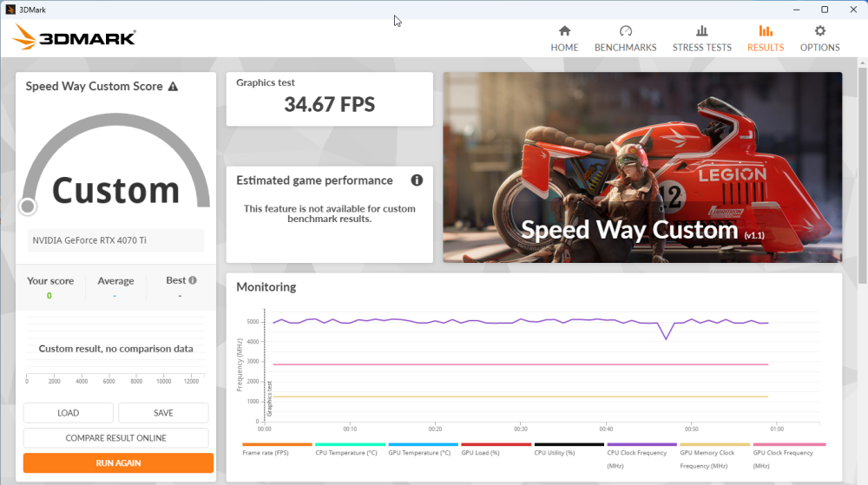This screenshot has height=485, width=868.
Task: Minimize the 3DMark window
Action: click(797, 10)
